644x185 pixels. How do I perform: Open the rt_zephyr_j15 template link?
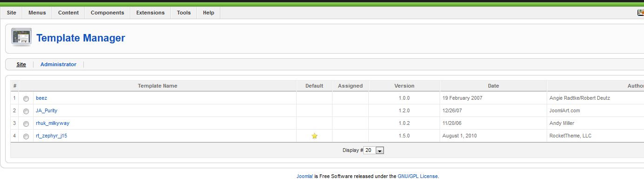52,136
